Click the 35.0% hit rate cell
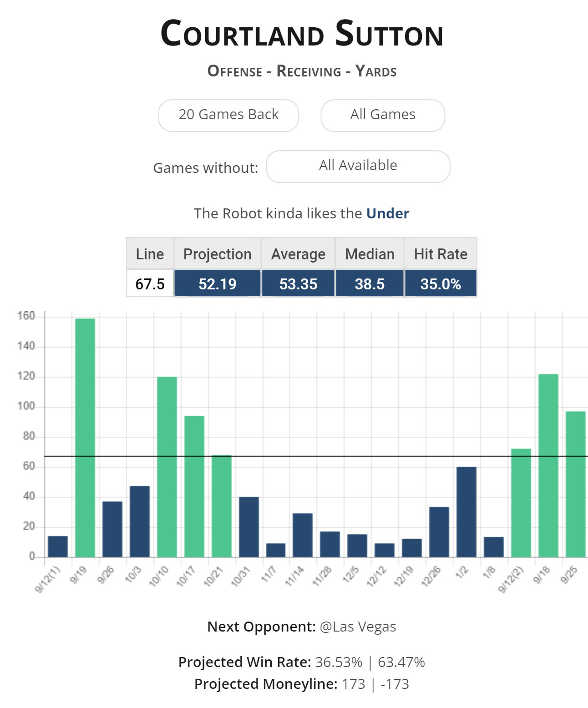588x708 pixels. [x=441, y=284]
